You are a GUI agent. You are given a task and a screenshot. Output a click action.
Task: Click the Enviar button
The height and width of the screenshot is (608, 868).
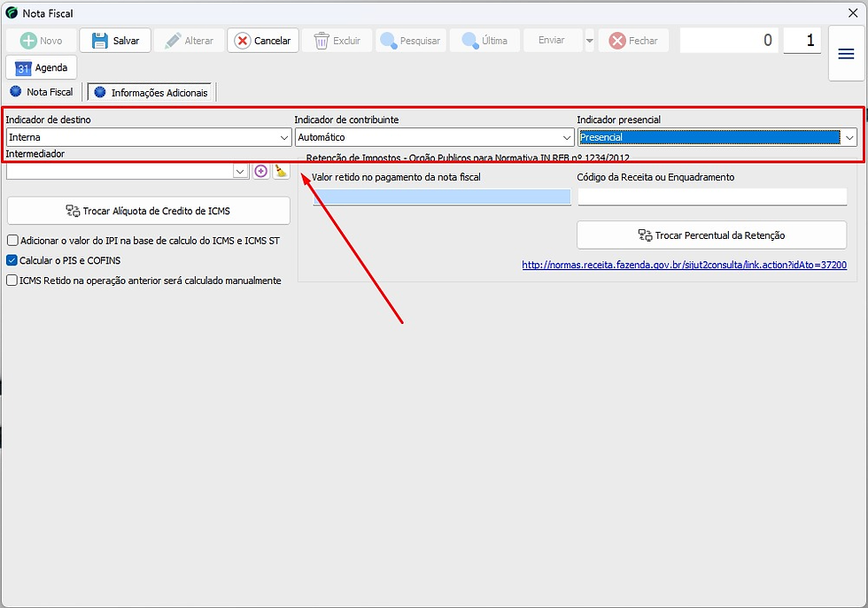click(552, 41)
